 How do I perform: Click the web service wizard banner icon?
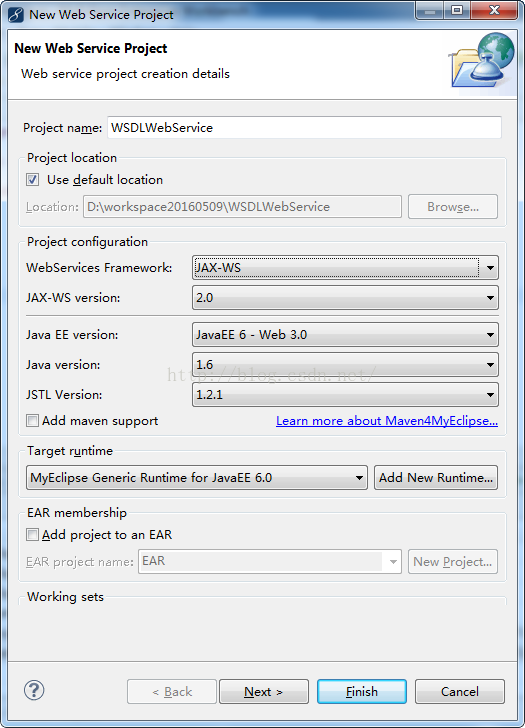[482, 60]
